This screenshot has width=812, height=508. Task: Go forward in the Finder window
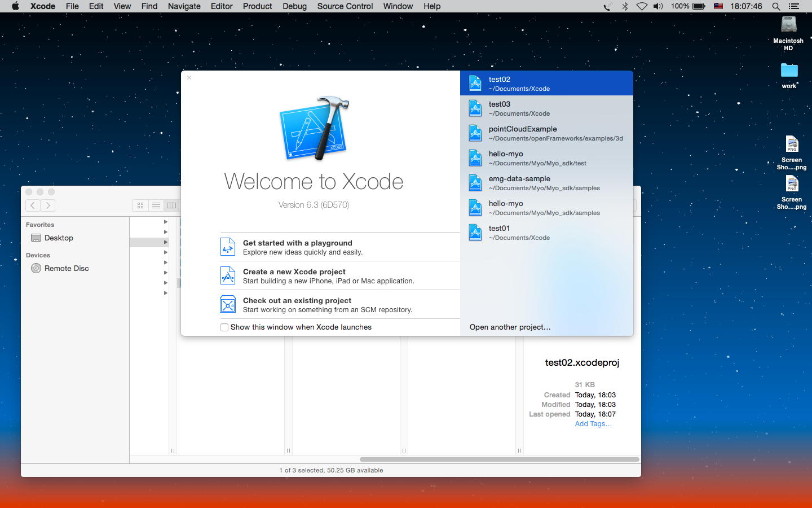click(48, 205)
